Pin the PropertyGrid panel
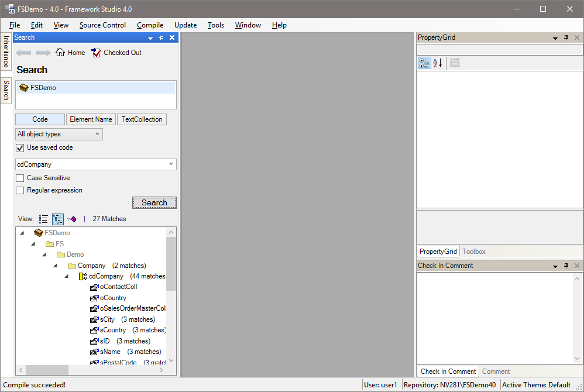The image size is (584, 392). pos(566,38)
